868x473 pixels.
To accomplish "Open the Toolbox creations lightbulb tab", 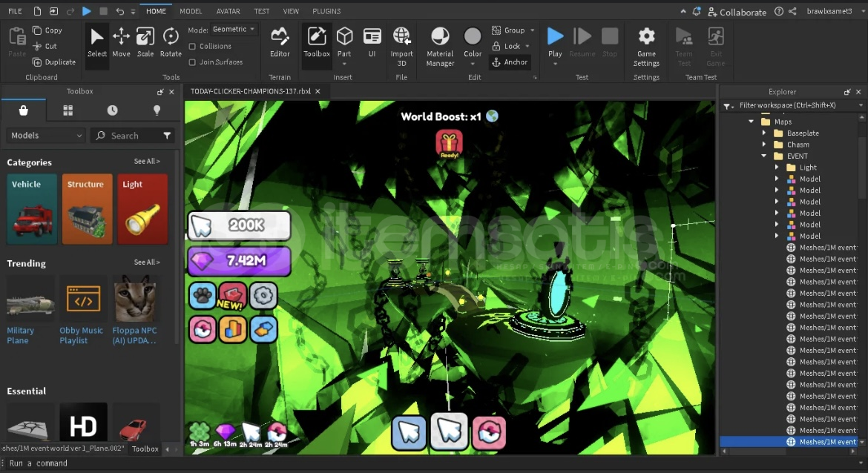I will pyautogui.click(x=157, y=110).
